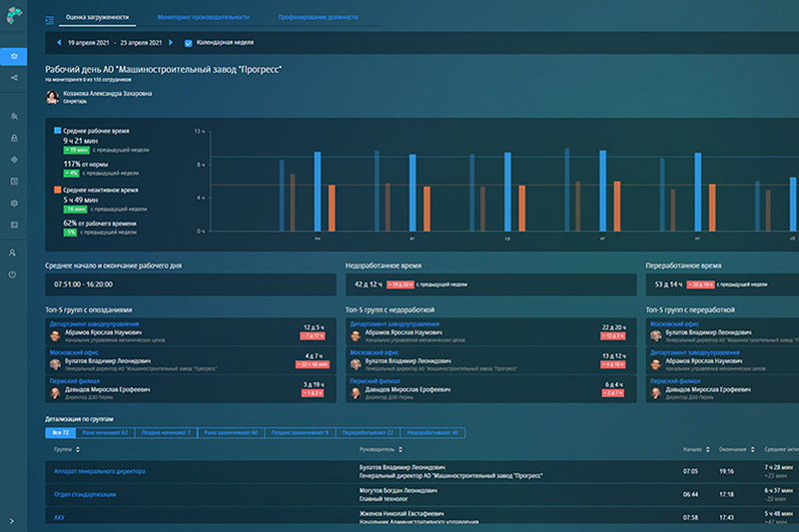Select the 'Рано заканчивают 60' filter
The height and width of the screenshot is (532, 799).
(231, 433)
